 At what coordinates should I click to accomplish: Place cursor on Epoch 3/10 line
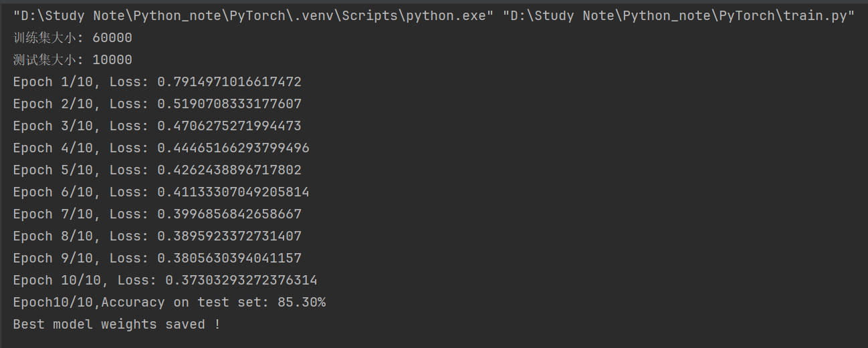[157, 126]
